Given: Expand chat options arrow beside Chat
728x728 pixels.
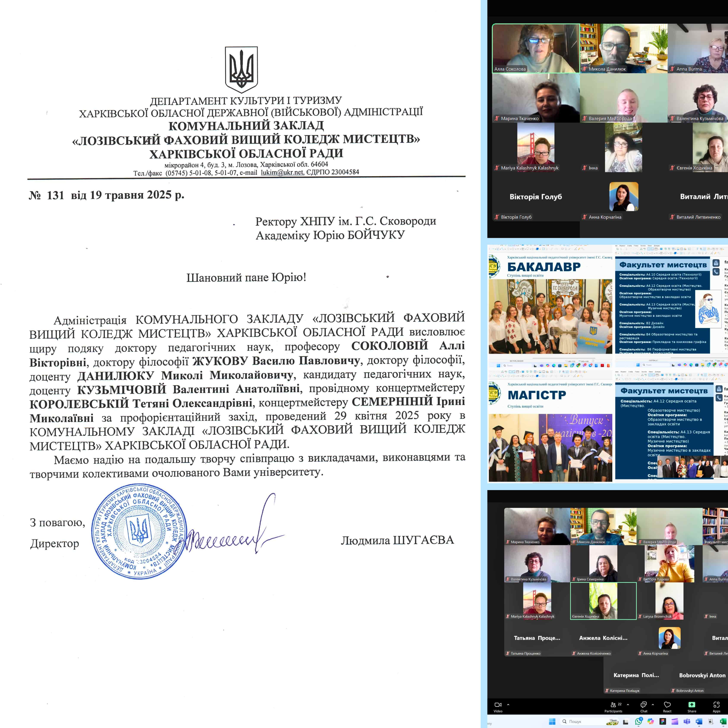Looking at the screenshot, I should coord(653,705).
